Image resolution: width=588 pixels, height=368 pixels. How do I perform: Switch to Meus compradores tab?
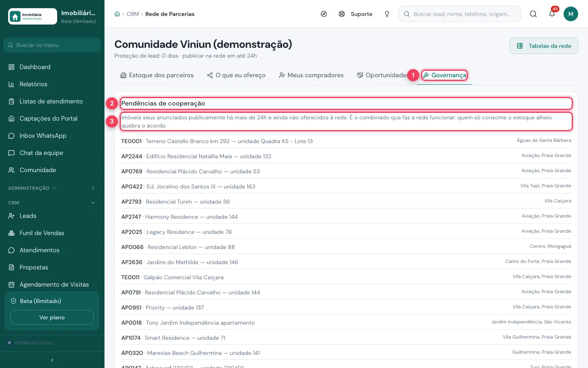click(x=311, y=75)
